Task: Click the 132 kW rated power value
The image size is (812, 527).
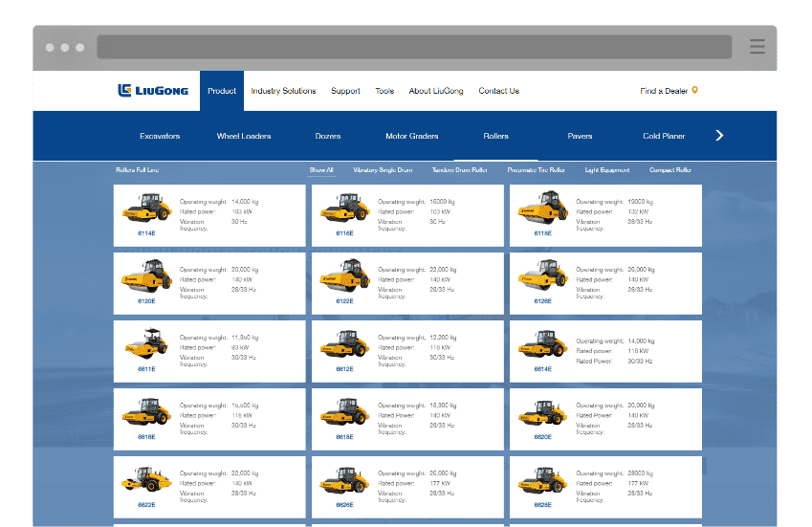Action: tap(638, 211)
